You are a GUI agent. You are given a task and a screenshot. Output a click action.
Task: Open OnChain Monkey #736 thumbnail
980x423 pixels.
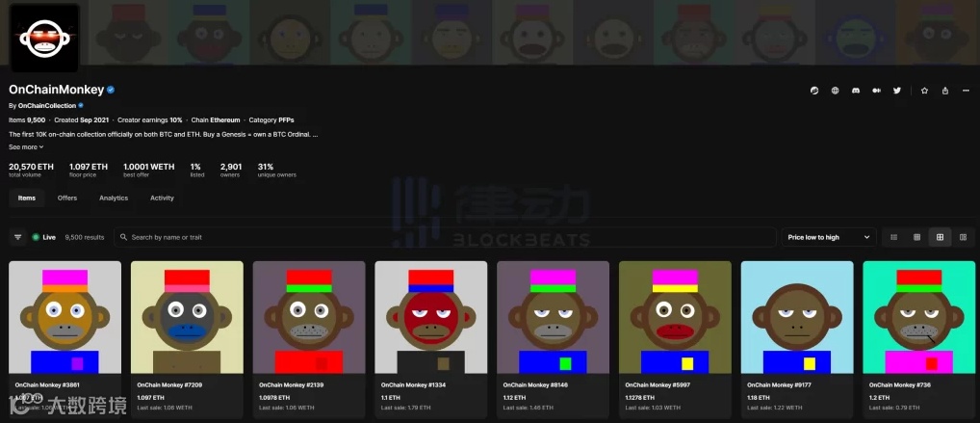click(x=918, y=317)
